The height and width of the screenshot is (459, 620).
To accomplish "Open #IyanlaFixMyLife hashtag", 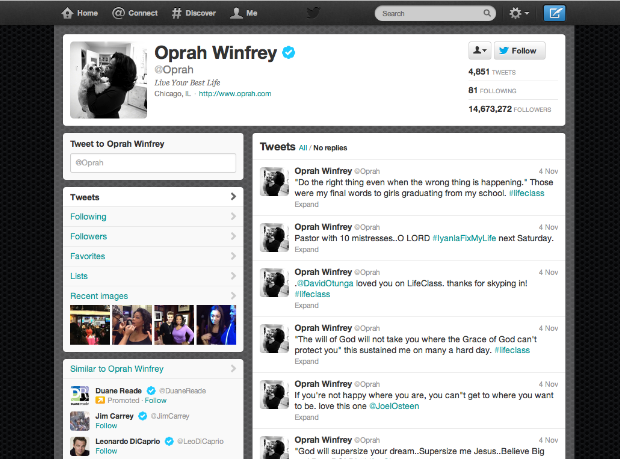I will [464, 238].
